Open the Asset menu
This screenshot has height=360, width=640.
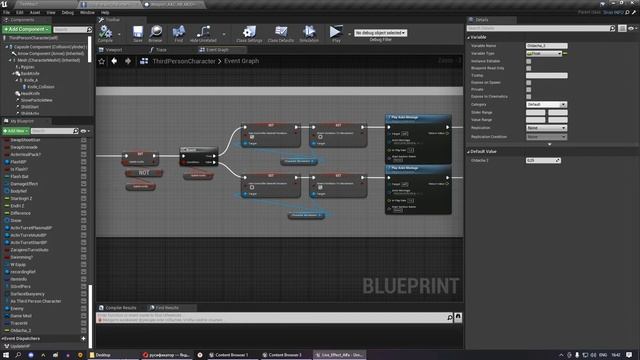(x=35, y=13)
